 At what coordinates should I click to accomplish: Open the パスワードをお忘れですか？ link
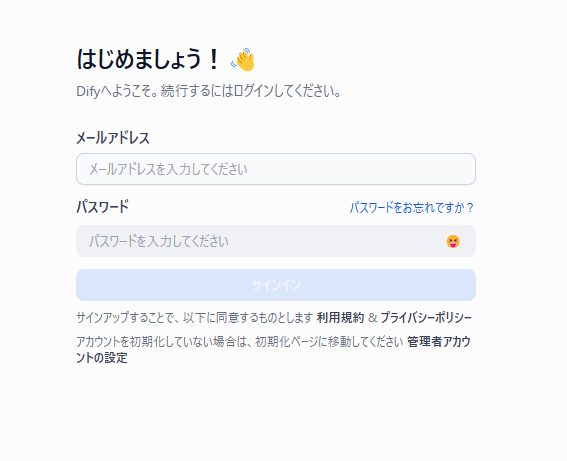pyautogui.click(x=412, y=208)
